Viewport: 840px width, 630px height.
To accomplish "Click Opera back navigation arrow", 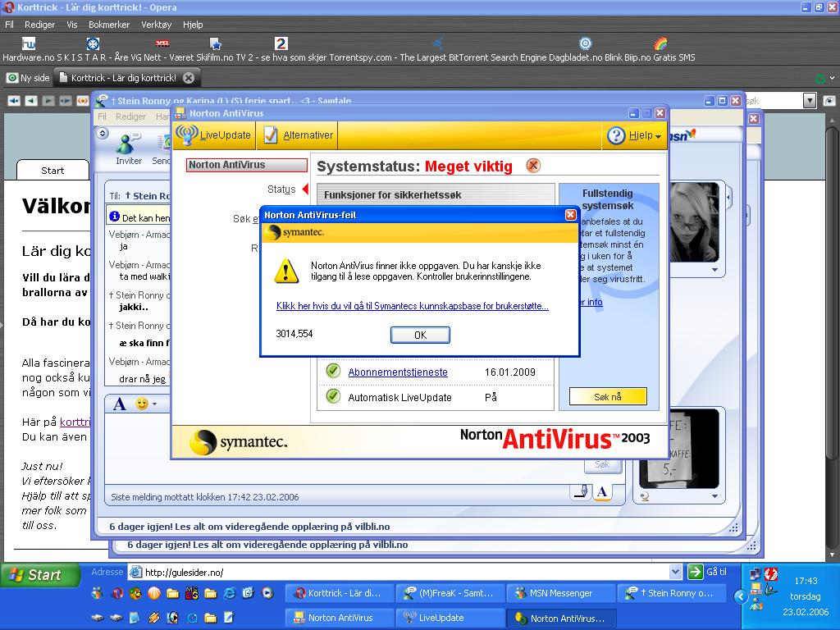I will [31, 101].
